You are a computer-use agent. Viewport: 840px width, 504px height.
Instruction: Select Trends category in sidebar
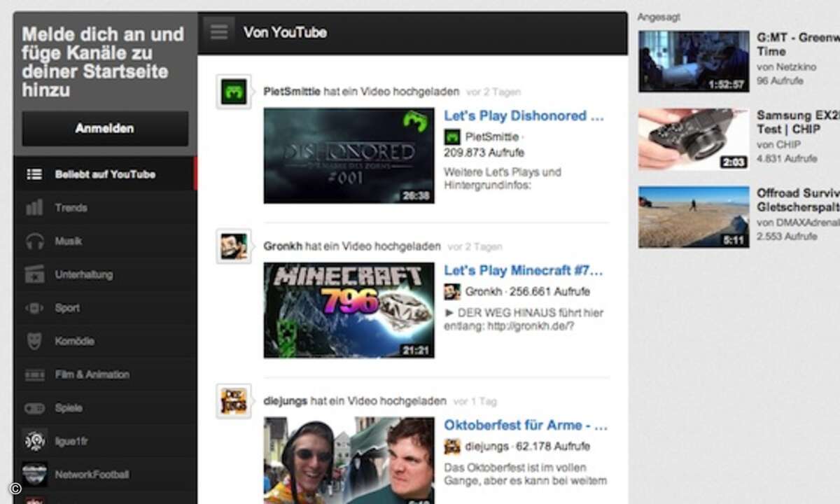(105, 208)
